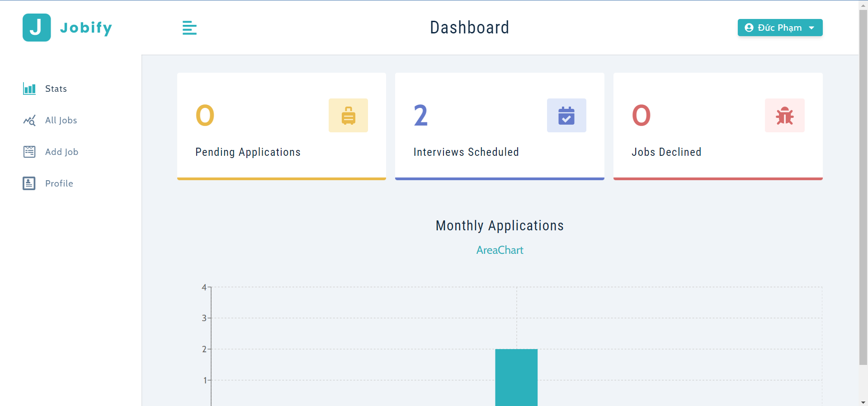Screen dimensions: 868x406
Task: Click the user avatar icon beside Đức Phạm
Action: (749, 28)
